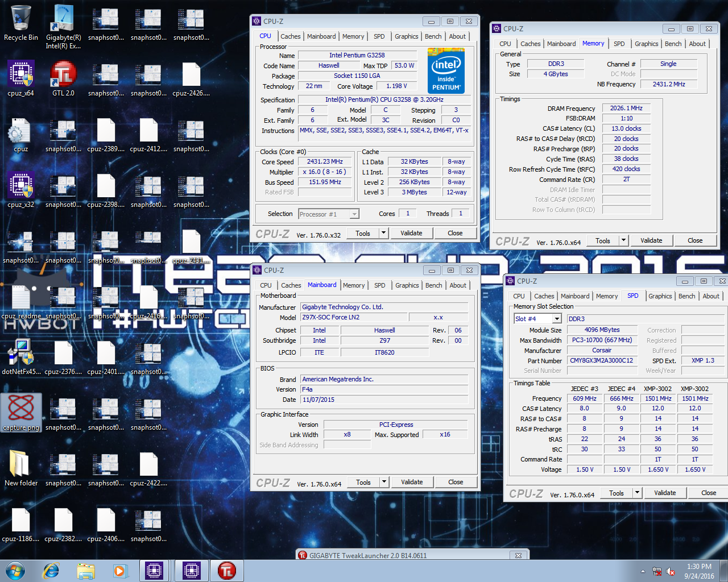Click the Tools button in the Mainboard window
The width and height of the screenshot is (728, 582).
coord(363,482)
